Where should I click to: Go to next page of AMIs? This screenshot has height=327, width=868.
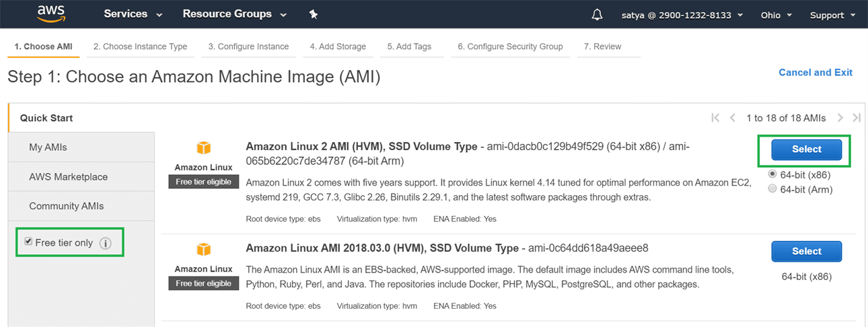pos(840,118)
